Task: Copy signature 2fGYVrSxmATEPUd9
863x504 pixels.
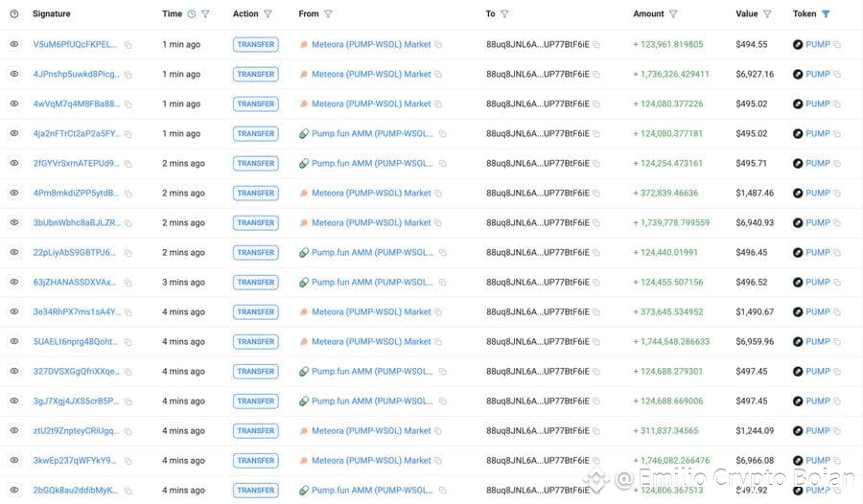Action: (x=128, y=164)
